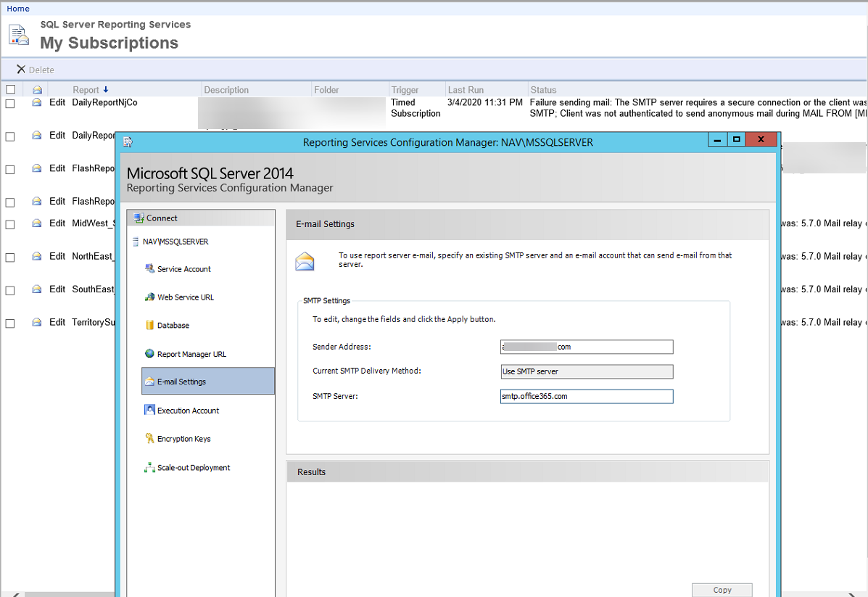This screenshot has width=868, height=597.
Task: Tick the checkbox for MidWest subscription row
Action: pos(10,224)
